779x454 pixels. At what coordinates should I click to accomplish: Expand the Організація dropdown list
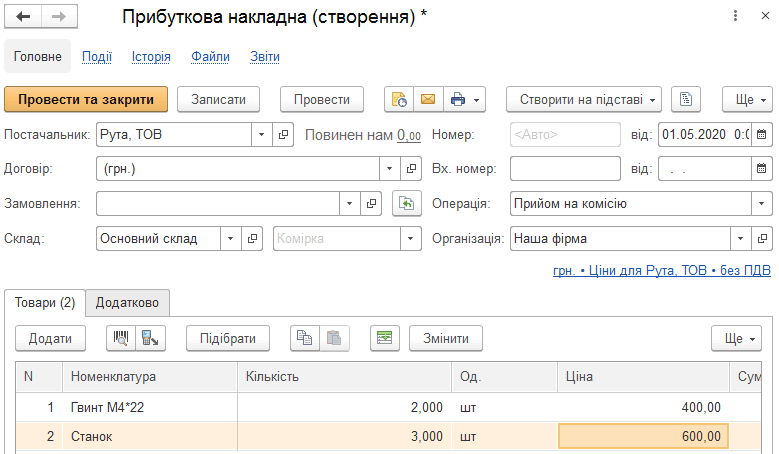(x=740, y=238)
